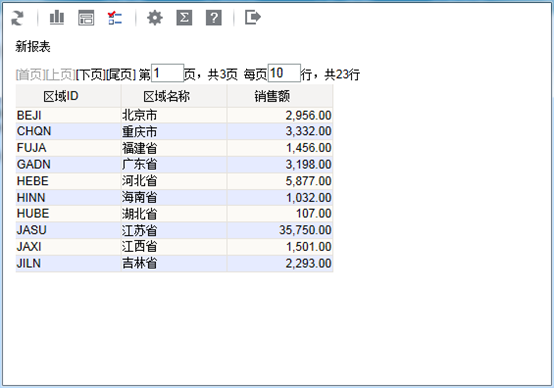Click the 首页 first page link
This screenshot has width=554, height=388.
click(x=30, y=75)
